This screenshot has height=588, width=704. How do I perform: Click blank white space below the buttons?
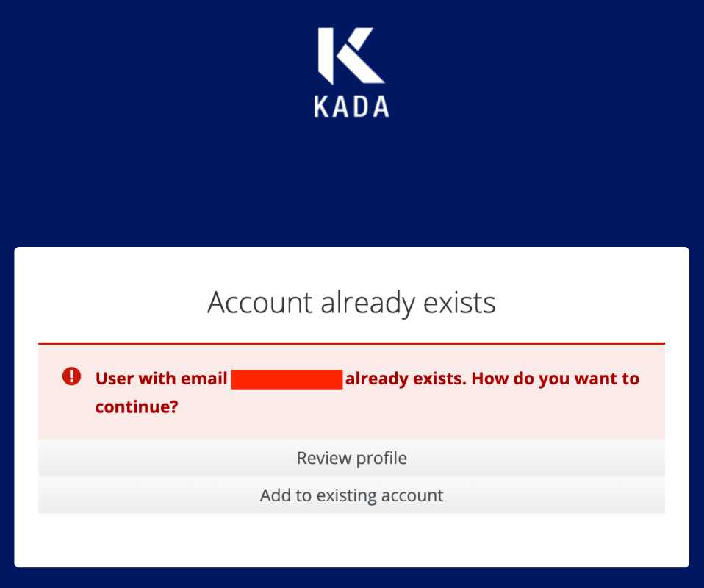[351, 540]
